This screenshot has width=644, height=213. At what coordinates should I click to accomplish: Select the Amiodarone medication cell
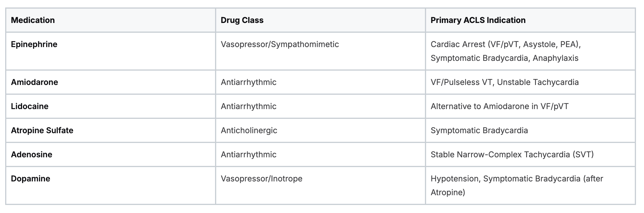(x=34, y=82)
